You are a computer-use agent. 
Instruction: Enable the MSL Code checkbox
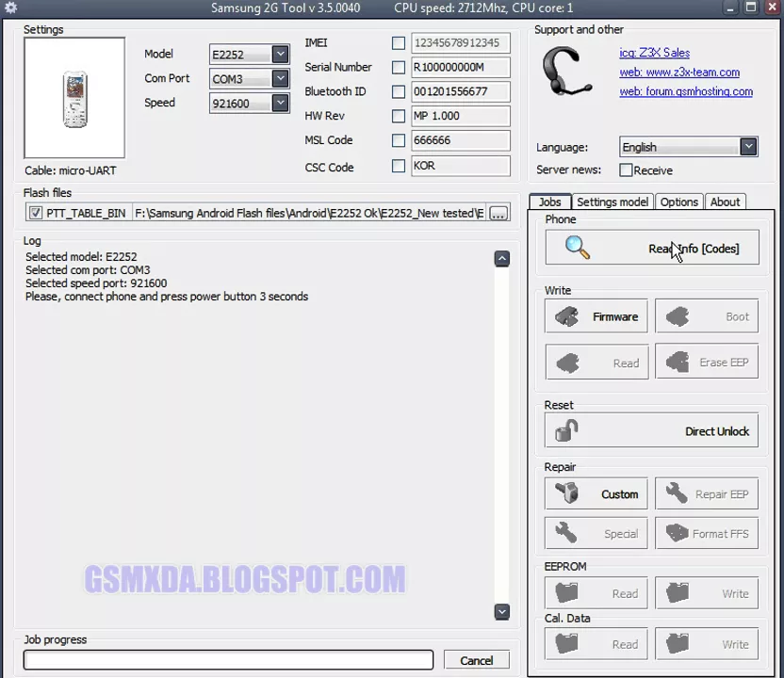click(399, 140)
